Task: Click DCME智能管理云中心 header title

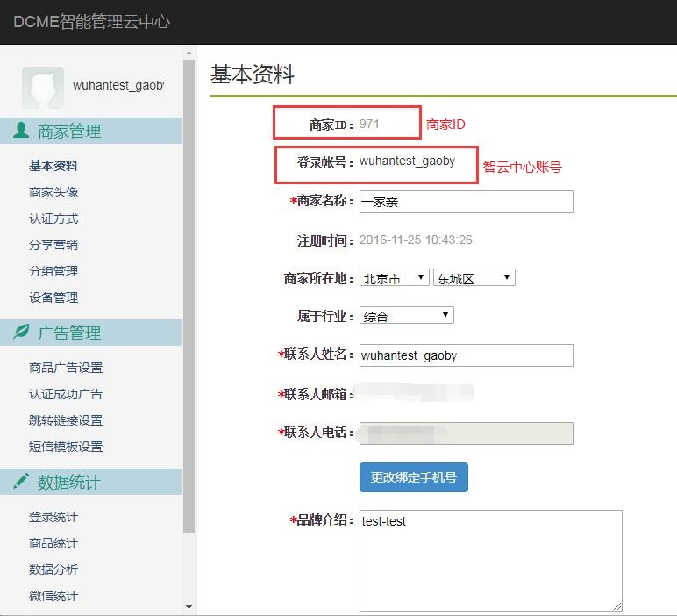Action: 92,22
